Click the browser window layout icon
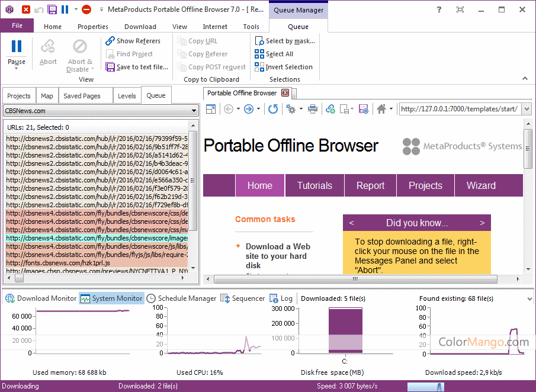 (211, 109)
